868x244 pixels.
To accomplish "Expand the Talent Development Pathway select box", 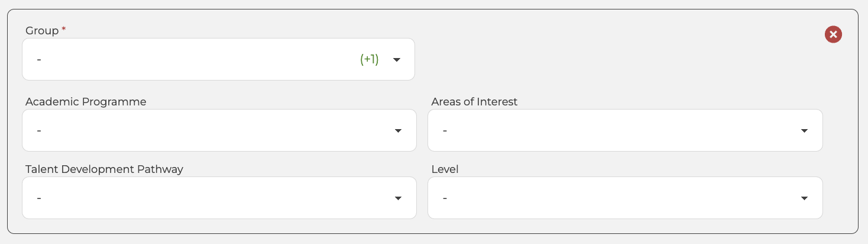I will [x=207, y=198].
